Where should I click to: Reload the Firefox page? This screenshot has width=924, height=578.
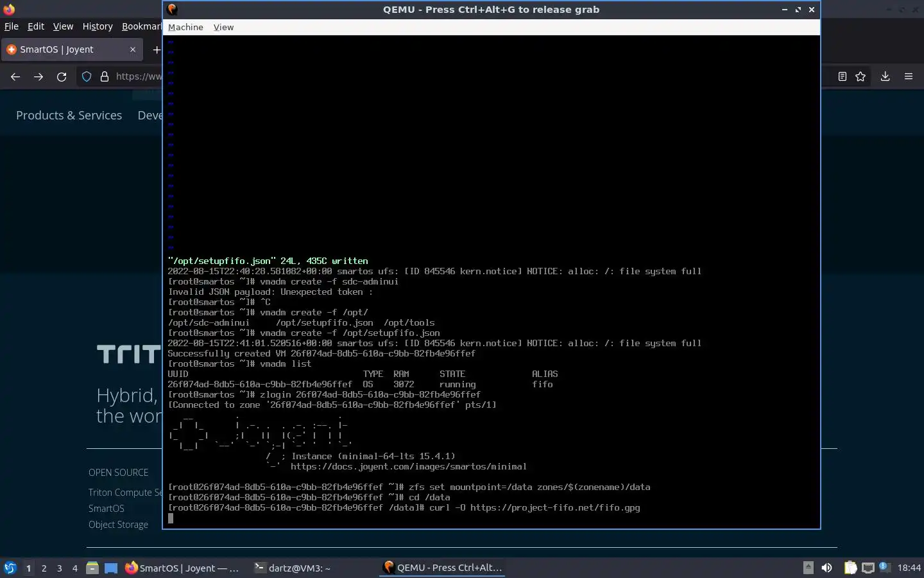click(62, 76)
